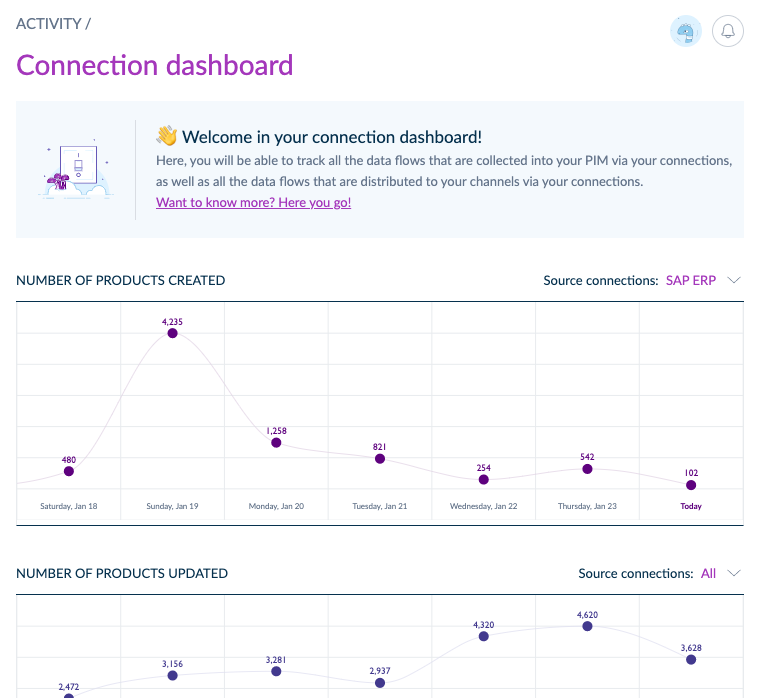Viewport: 759px width, 698px height.
Task: Open the notifications bell
Action: point(728,32)
